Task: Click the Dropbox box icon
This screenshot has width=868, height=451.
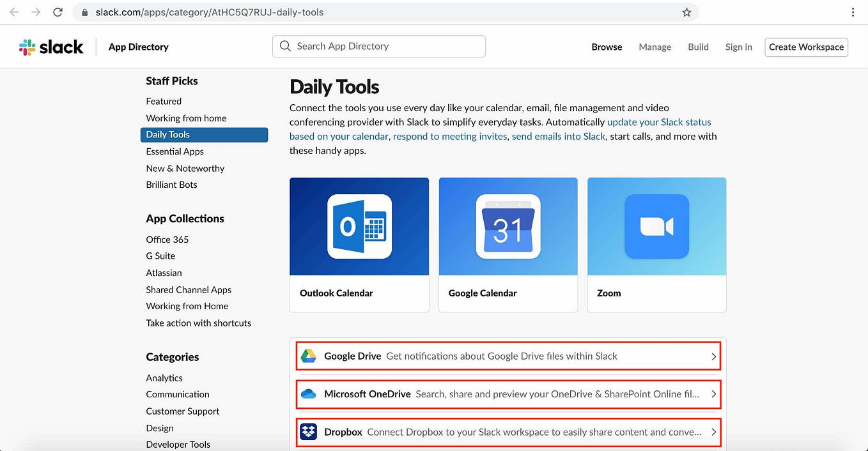Action: click(x=309, y=431)
